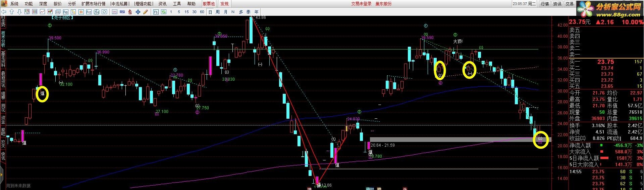Viewport: 644px width, 190px height.
Task: Open the formula f(x) manager icon
Action: point(96,12)
